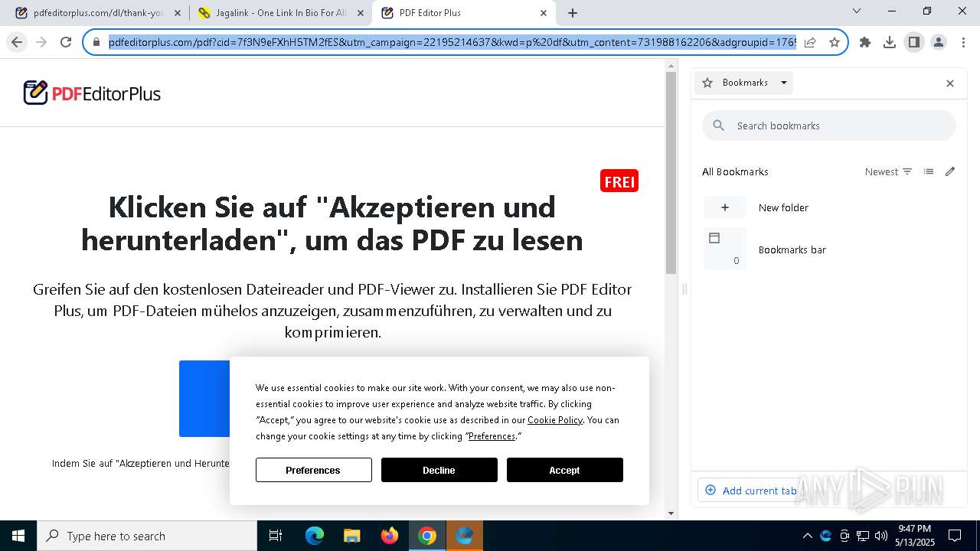
Task: Open the notification center icon
Action: [x=955, y=536]
